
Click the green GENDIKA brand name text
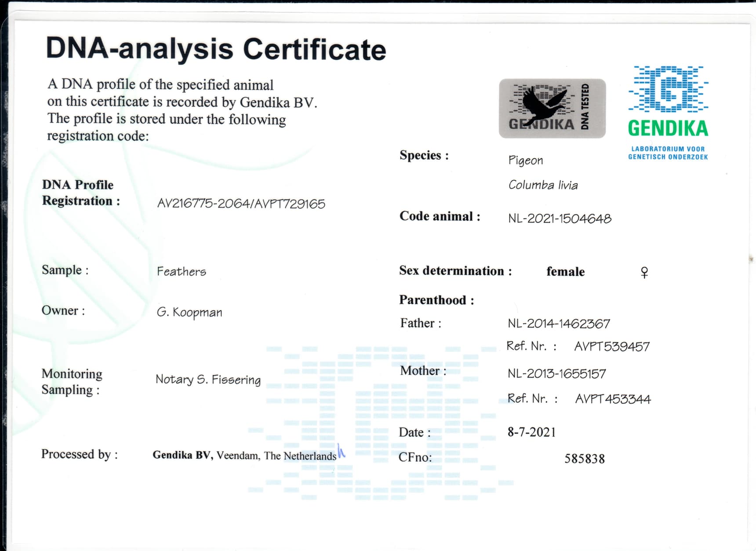668,128
